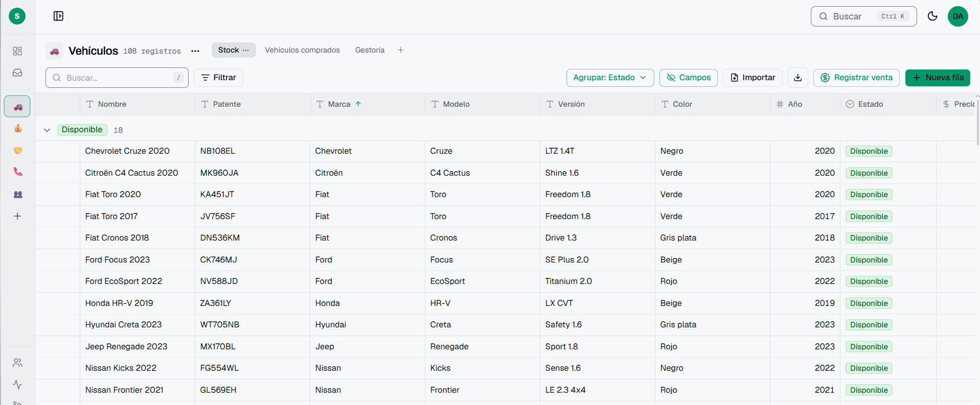Click the Patente column header

pos(253,104)
